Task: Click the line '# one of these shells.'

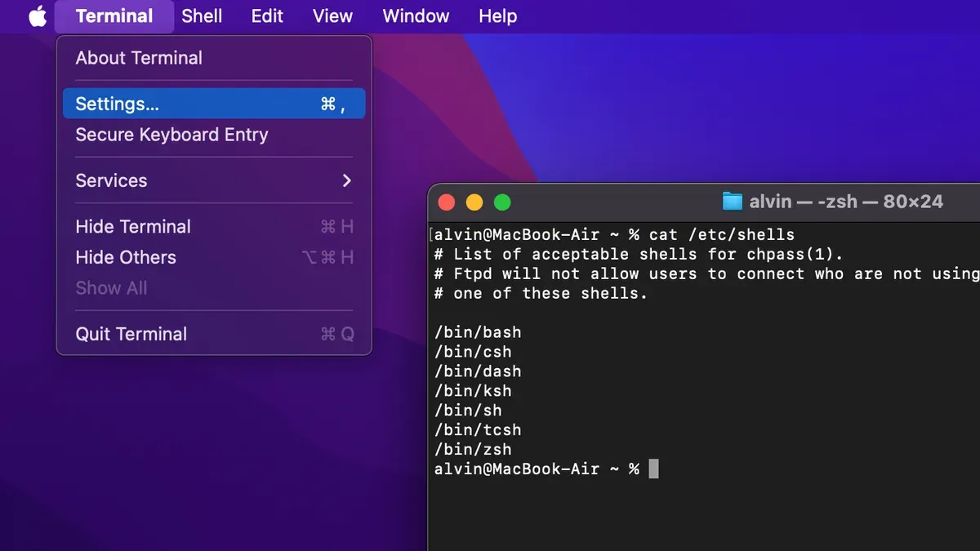Action: point(541,294)
